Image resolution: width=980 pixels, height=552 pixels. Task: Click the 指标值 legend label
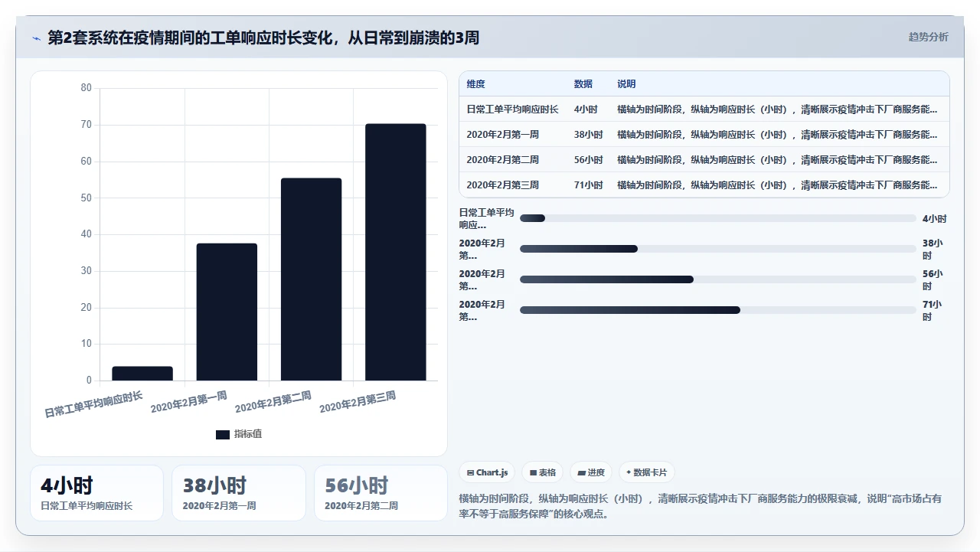coord(248,434)
